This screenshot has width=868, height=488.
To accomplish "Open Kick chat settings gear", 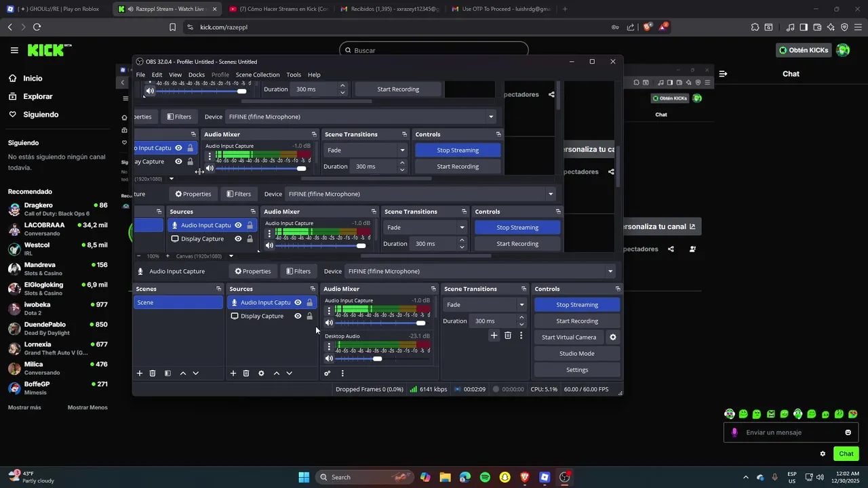I will (823, 454).
